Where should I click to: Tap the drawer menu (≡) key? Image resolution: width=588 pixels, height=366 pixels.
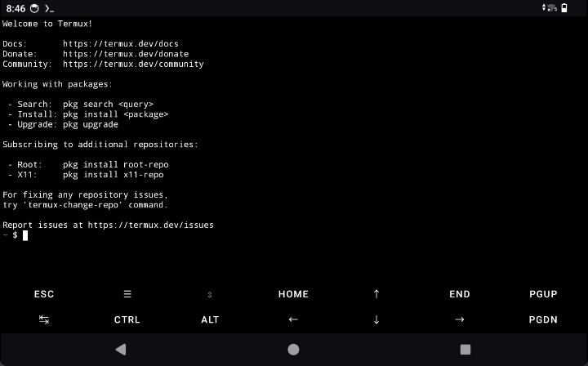[127, 294]
